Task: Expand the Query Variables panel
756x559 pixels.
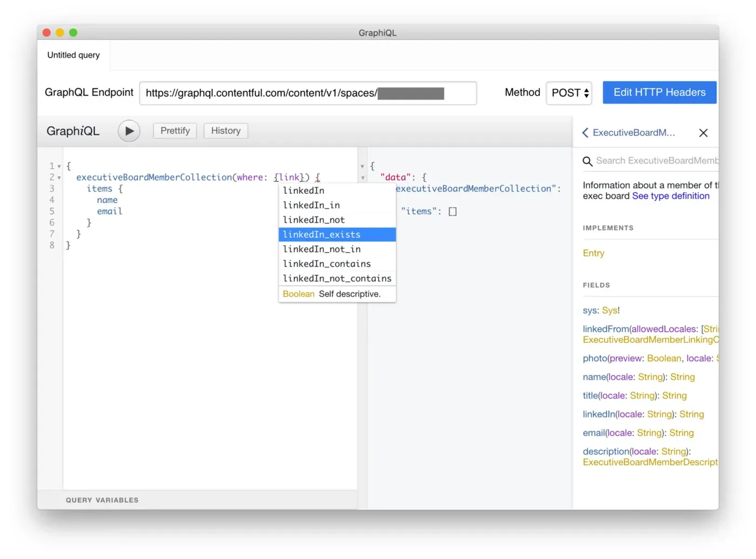Action: click(102, 500)
